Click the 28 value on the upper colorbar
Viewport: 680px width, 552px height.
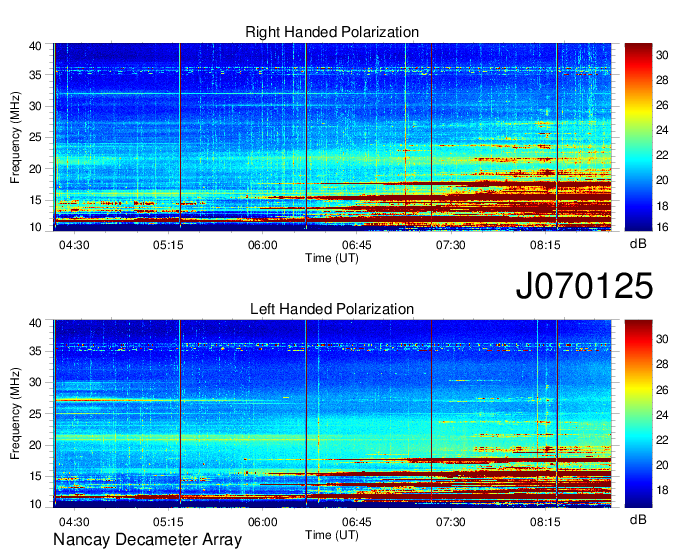coord(662,80)
